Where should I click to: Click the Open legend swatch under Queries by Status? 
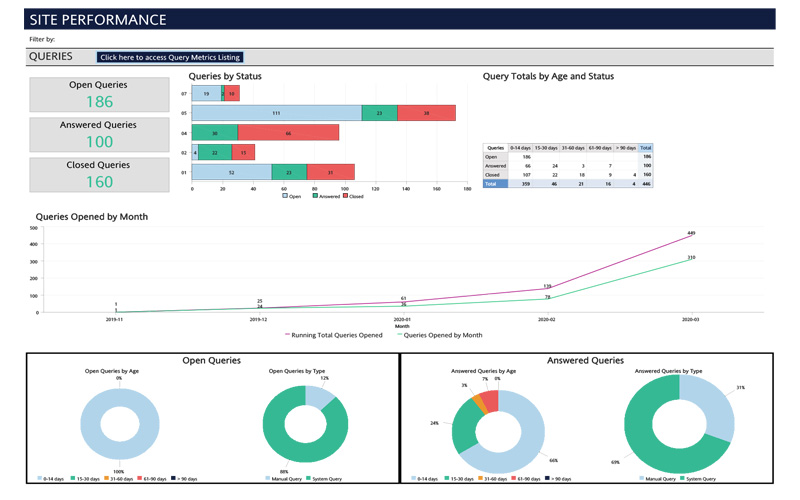click(x=285, y=197)
